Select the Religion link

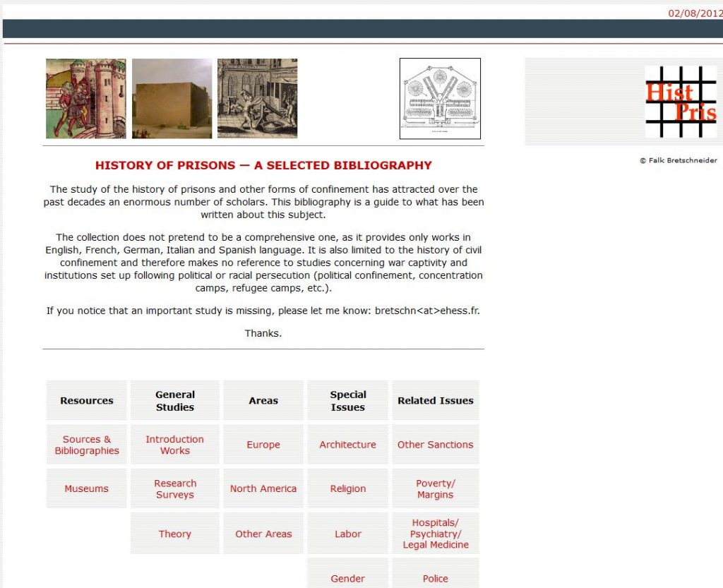[347, 488]
